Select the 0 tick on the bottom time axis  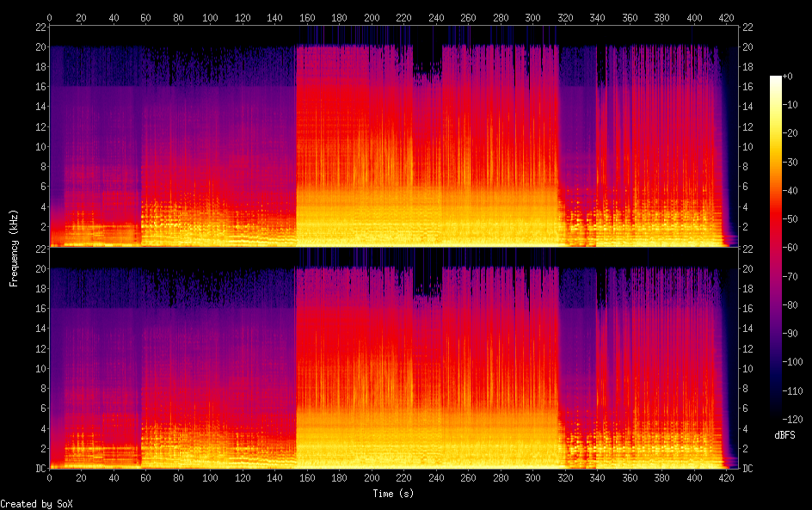click(x=50, y=479)
